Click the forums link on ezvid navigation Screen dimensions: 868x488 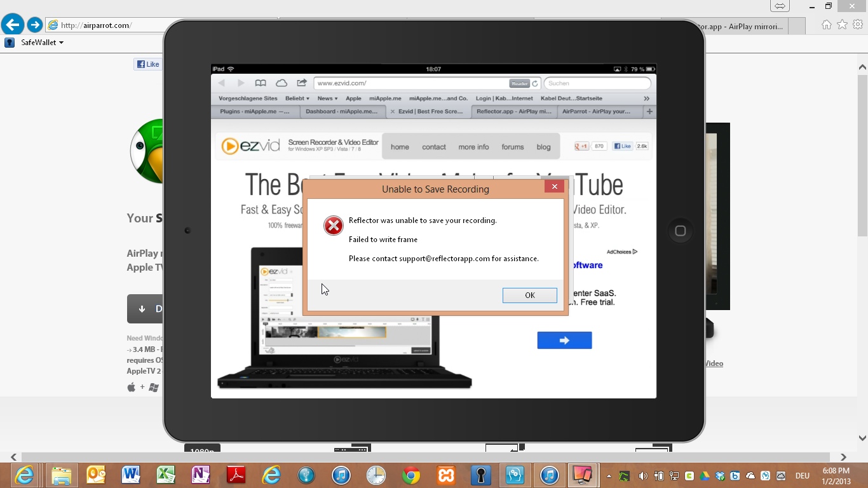pos(512,147)
